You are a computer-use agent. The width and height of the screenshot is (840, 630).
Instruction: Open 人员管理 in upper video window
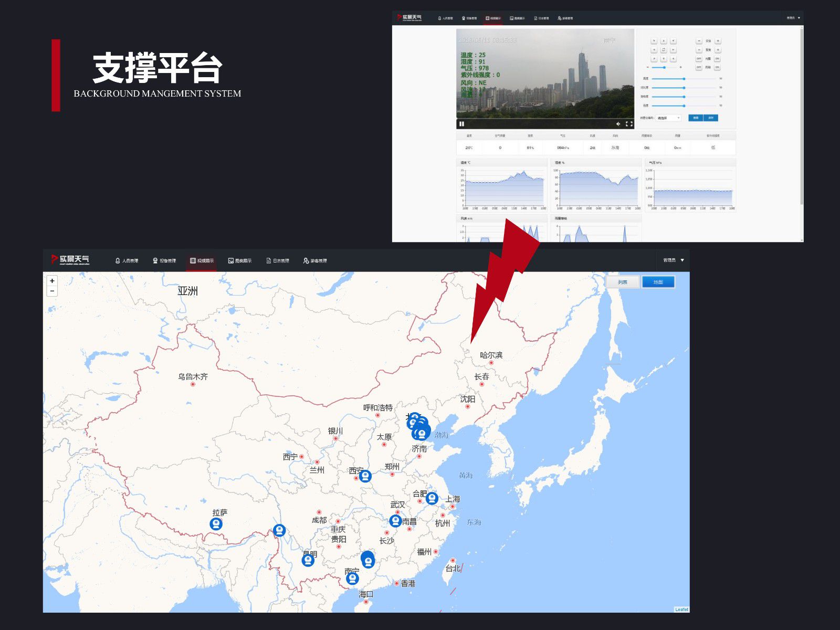point(446,18)
